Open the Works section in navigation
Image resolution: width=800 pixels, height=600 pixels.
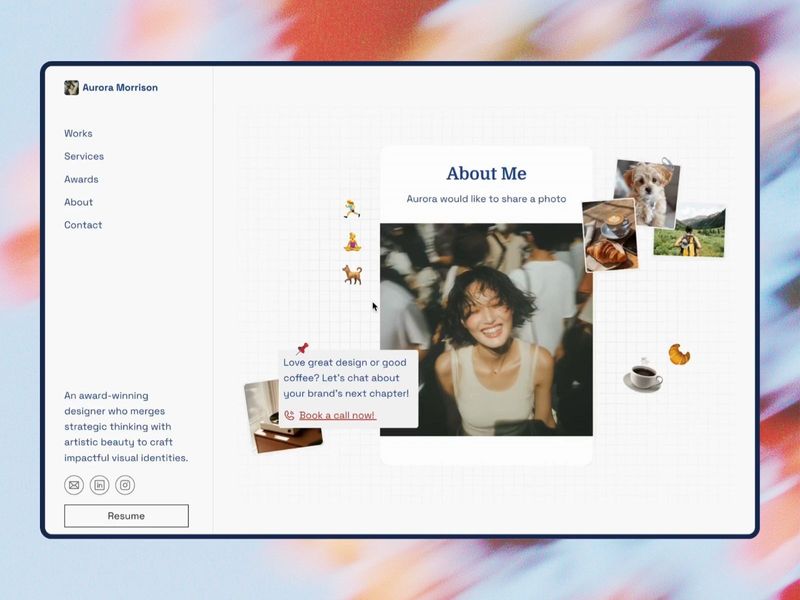(78, 133)
